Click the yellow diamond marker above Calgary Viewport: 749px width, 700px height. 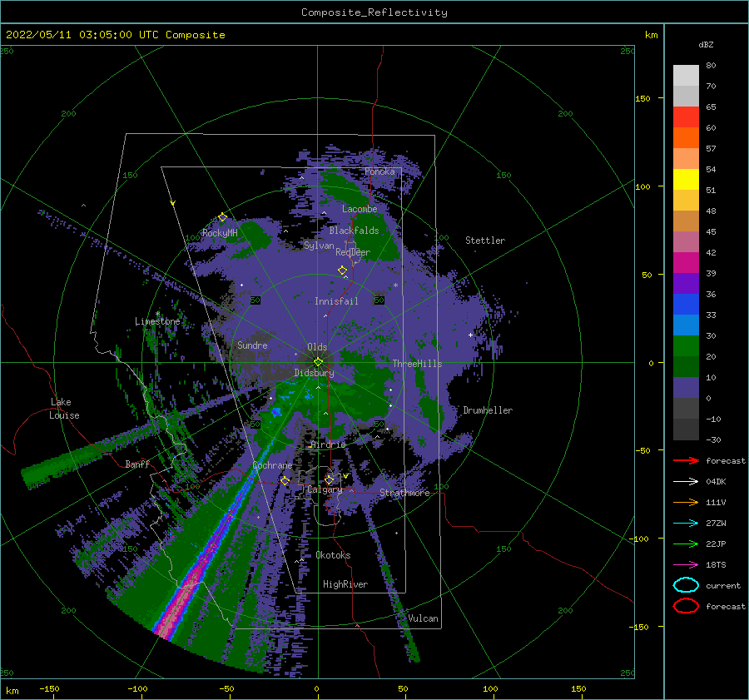point(329,479)
